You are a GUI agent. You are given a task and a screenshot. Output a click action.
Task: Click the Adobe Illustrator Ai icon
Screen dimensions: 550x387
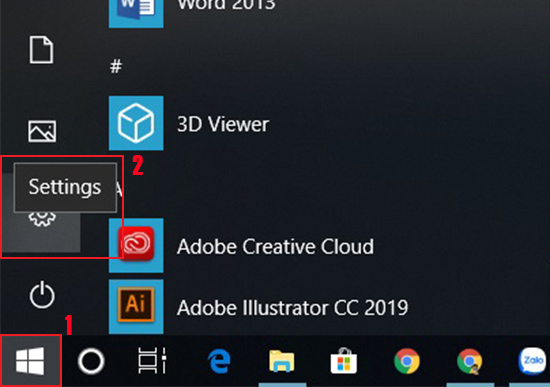[x=136, y=306]
